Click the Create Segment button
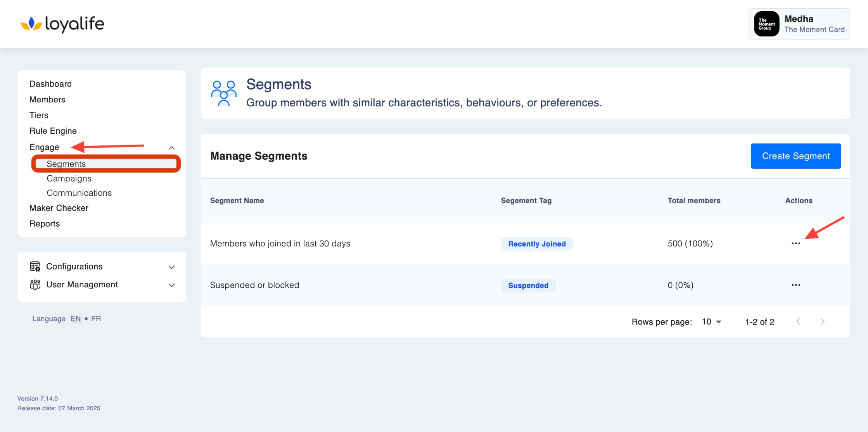Image resolution: width=868 pixels, height=432 pixels. click(x=795, y=156)
